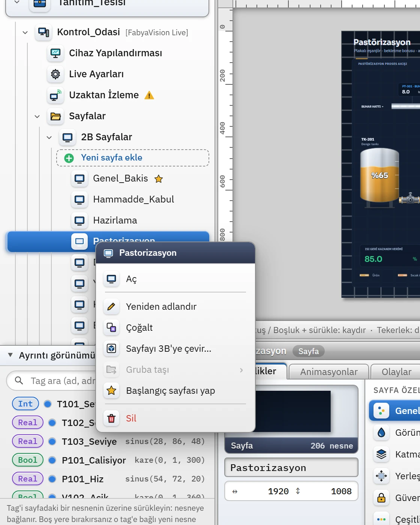This screenshot has height=525, width=420.
Task: Select Sil in the context menu
Action: click(175, 418)
